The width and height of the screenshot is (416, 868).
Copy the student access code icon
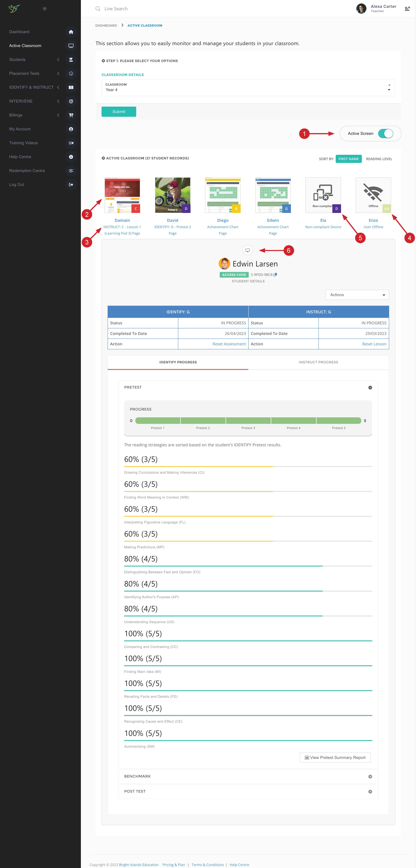(x=275, y=275)
